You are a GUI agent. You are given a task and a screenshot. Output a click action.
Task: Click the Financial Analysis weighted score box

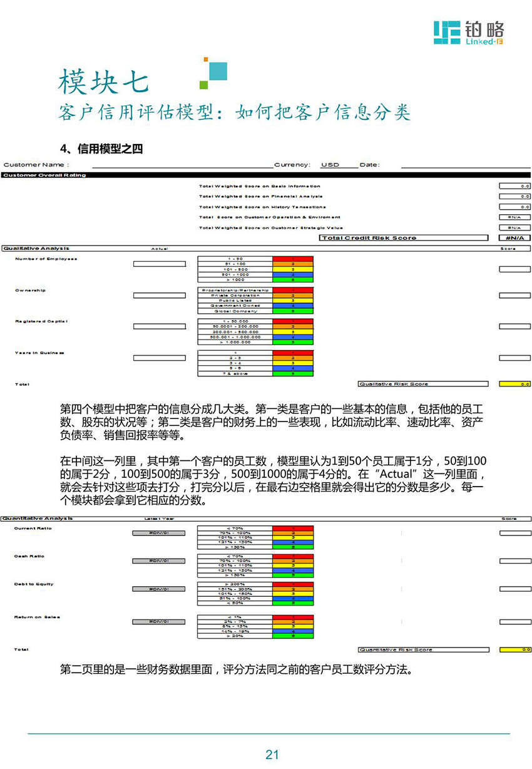514,197
